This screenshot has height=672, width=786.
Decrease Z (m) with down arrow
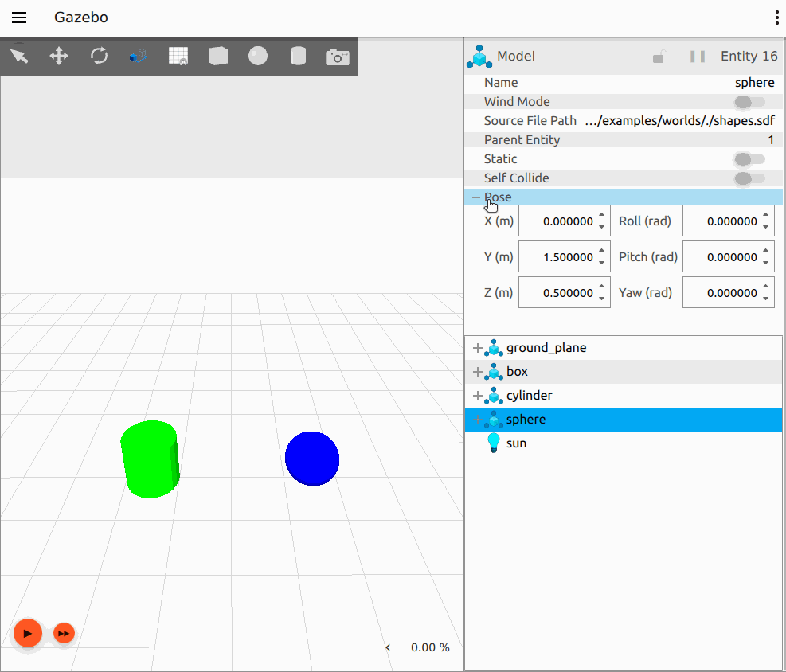601,299
